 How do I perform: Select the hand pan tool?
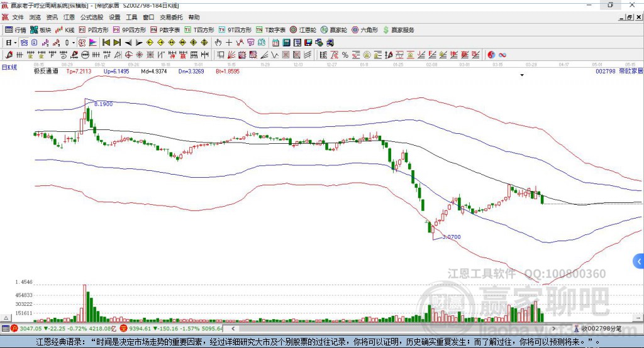(218, 43)
